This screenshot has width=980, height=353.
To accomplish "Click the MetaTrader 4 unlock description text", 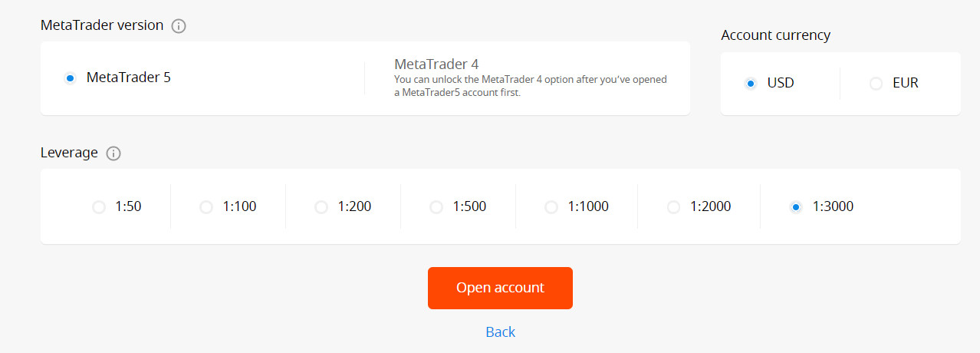I will tap(531, 86).
